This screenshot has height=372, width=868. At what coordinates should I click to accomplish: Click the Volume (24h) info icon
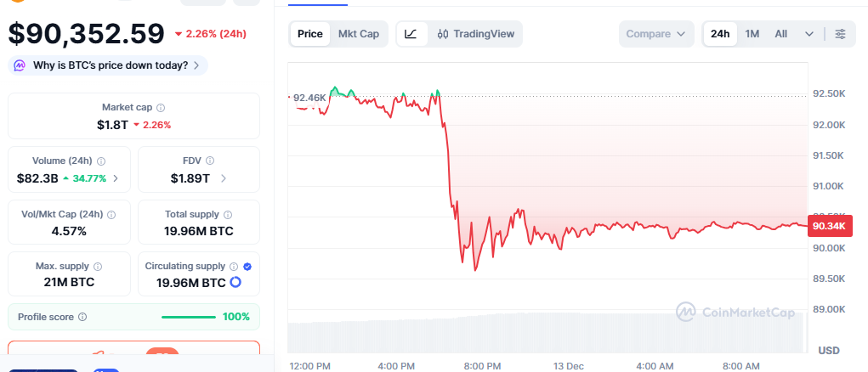(101, 161)
